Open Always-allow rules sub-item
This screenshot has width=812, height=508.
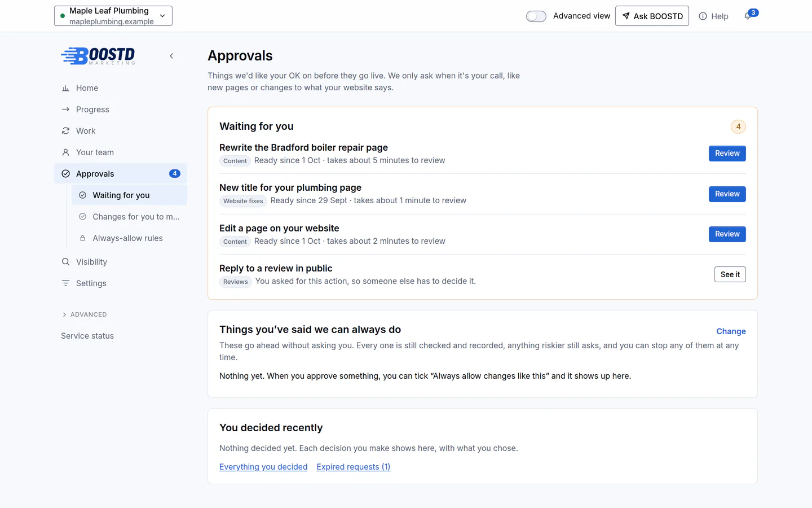[x=129, y=238]
